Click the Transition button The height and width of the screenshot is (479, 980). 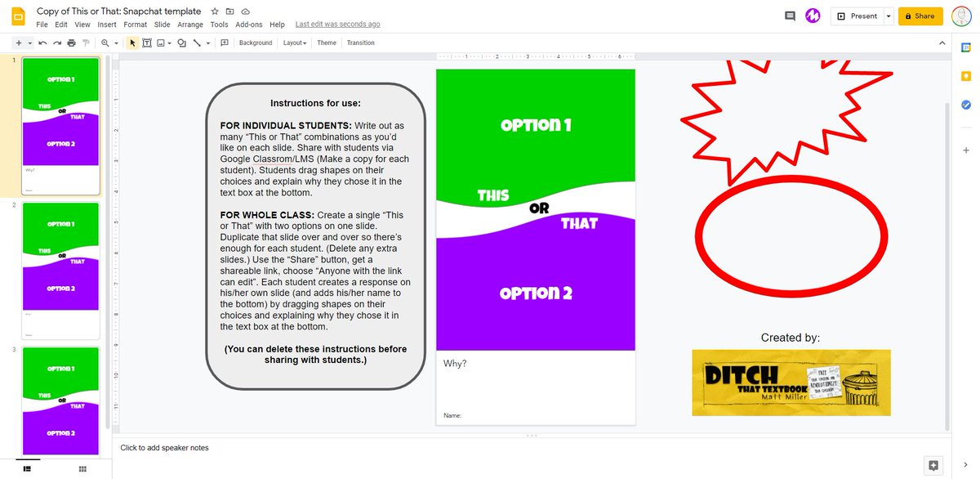(361, 43)
